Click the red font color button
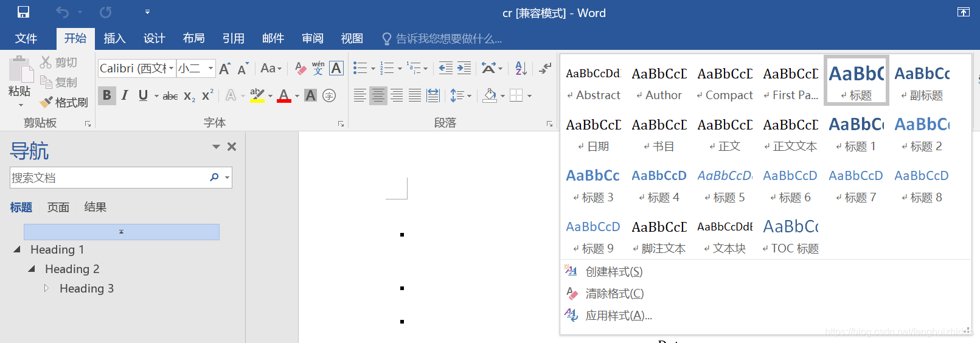Image resolution: width=980 pixels, height=343 pixels. 284,95
